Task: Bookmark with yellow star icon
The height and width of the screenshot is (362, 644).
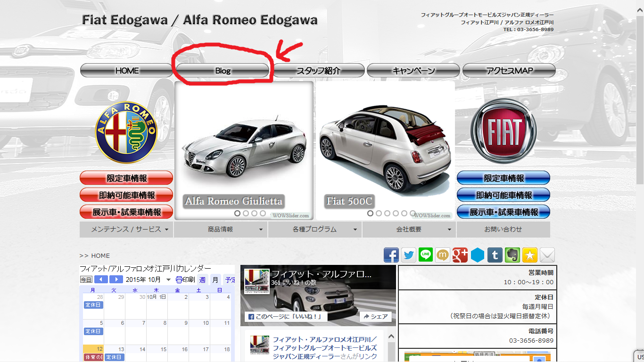Action: click(530, 255)
